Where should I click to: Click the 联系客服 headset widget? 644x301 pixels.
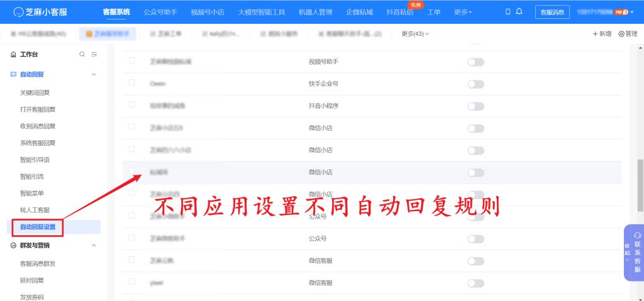click(638, 253)
